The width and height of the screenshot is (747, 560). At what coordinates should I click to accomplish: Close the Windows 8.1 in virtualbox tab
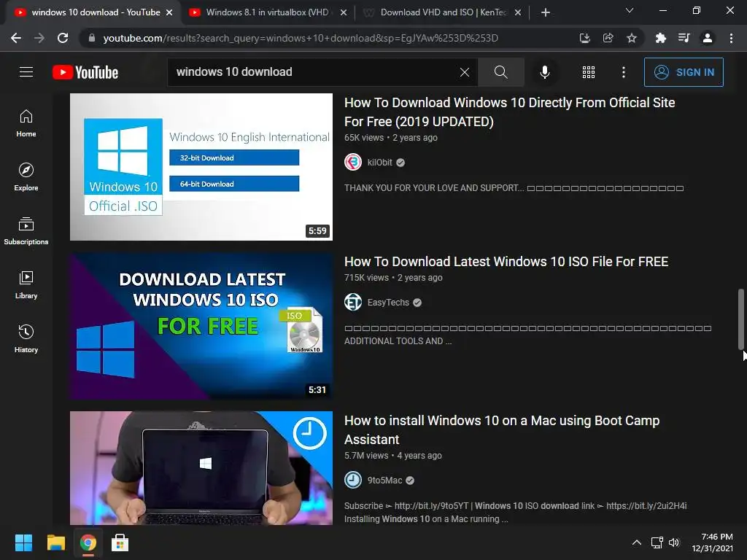click(344, 13)
